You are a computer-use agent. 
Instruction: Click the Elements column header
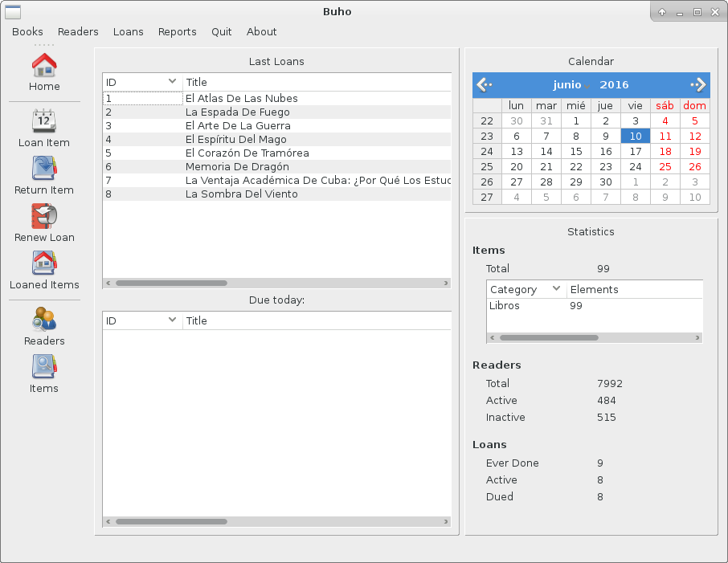click(x=635, y=290)
